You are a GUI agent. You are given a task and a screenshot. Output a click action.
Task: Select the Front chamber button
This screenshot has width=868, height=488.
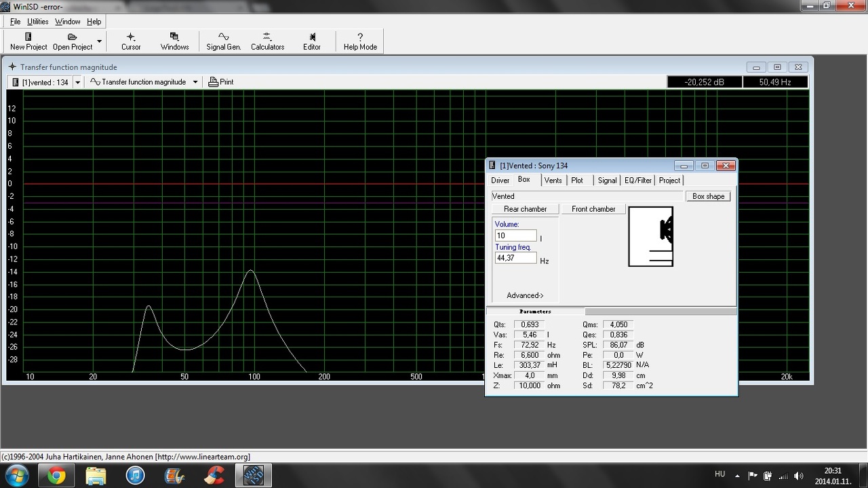pyautogui.click(x=593, y=209)
